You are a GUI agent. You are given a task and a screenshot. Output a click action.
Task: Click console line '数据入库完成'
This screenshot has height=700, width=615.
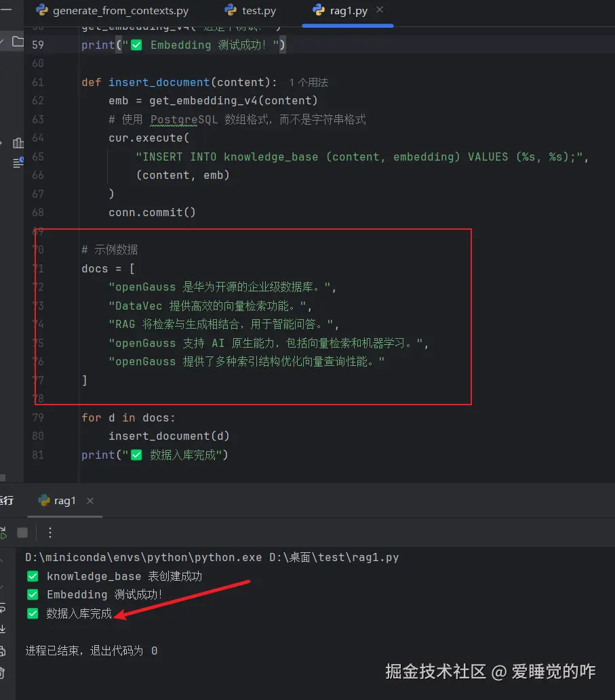click(x=69, y=613)
